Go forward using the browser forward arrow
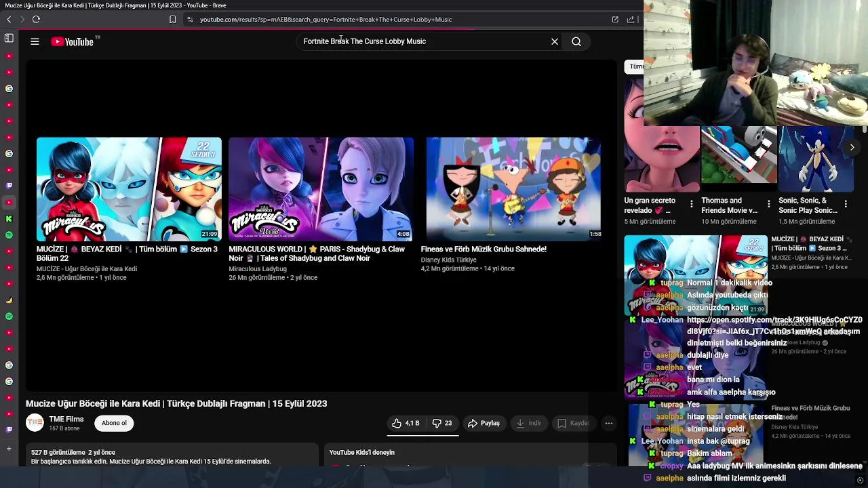Screen dimensions: 868x488 tap(22, 20)
